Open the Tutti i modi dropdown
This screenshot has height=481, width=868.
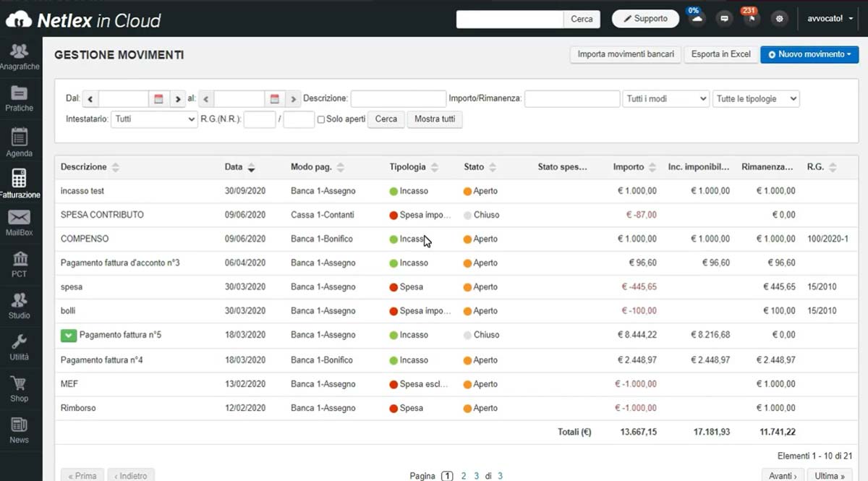pyautogui.click(x=666, y=99)
